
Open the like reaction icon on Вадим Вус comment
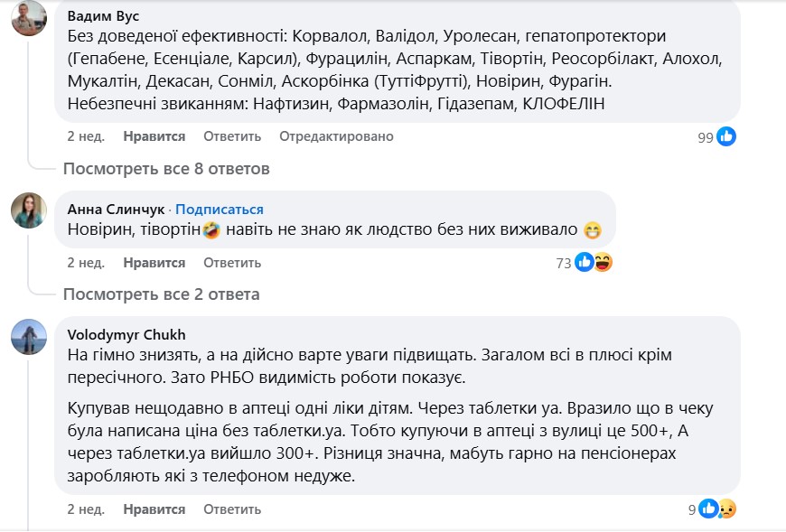pos(725,136)
